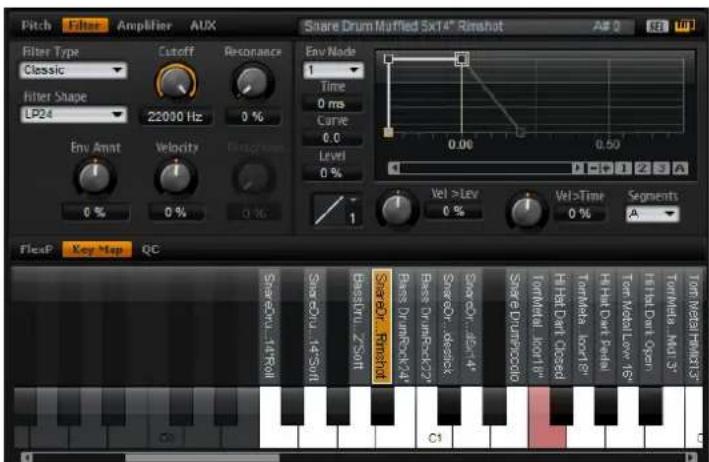The height and width of the screenshot is (462, 709).
Task: Select the envelope end node after decay
Action: point(521,132)
